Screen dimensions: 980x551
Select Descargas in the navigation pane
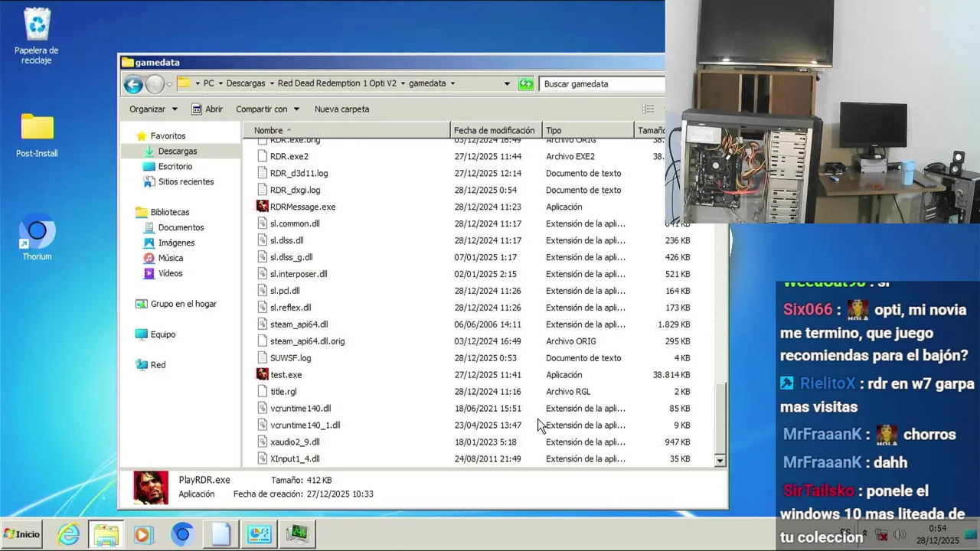tap(177, 151)
